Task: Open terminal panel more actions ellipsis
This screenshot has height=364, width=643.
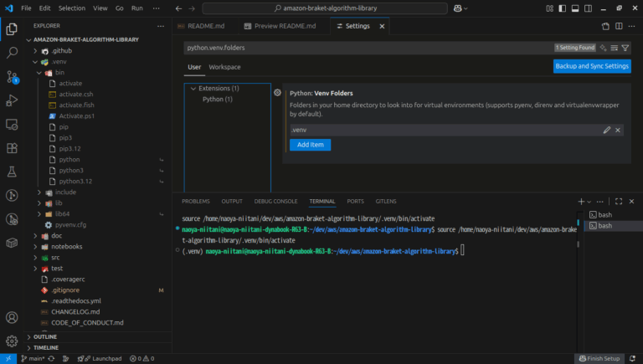Action: coord(600,202)
